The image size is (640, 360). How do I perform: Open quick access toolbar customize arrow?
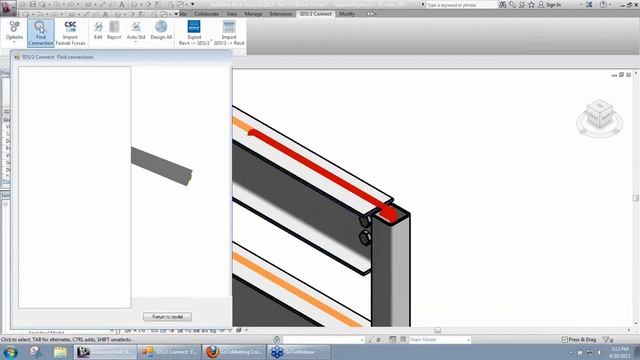(x=193, y=4)
